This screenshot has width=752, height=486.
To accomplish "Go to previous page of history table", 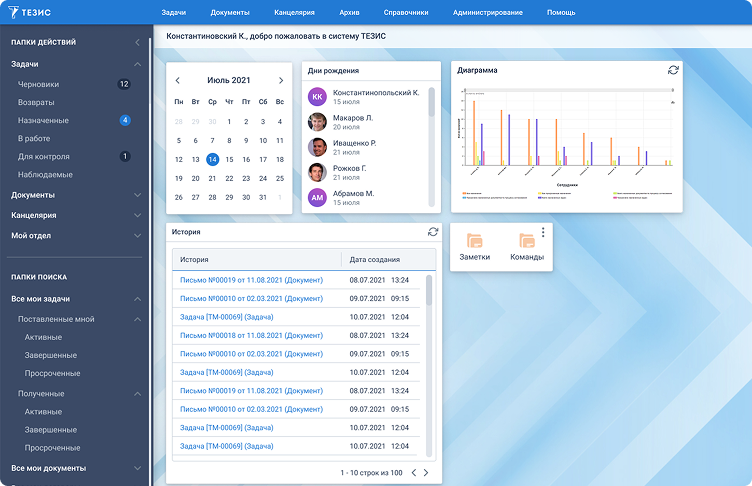I will tap(414, 473).
